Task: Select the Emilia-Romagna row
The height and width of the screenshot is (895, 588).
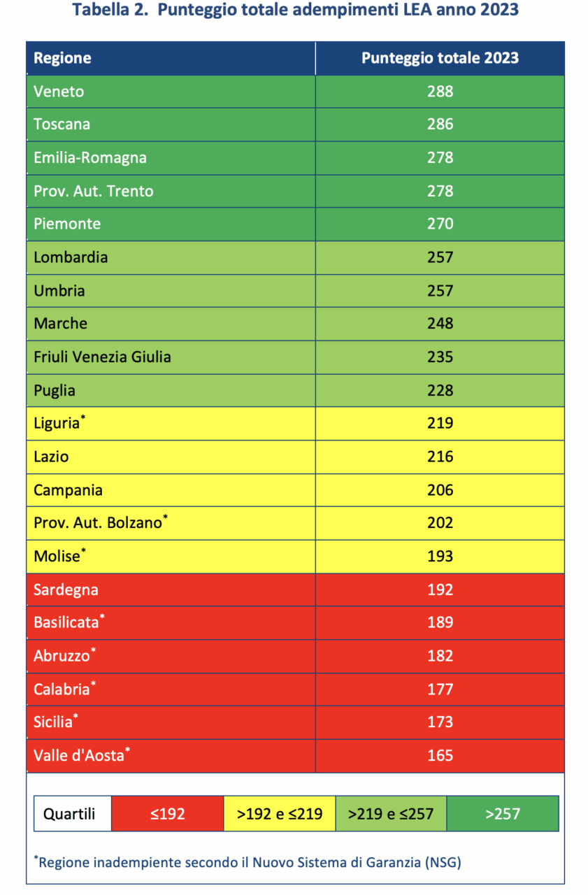Action: click(x=295, y=158)
